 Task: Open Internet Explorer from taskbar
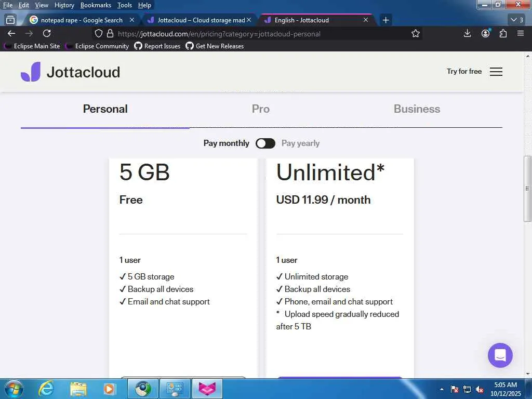tap(46, 389)
